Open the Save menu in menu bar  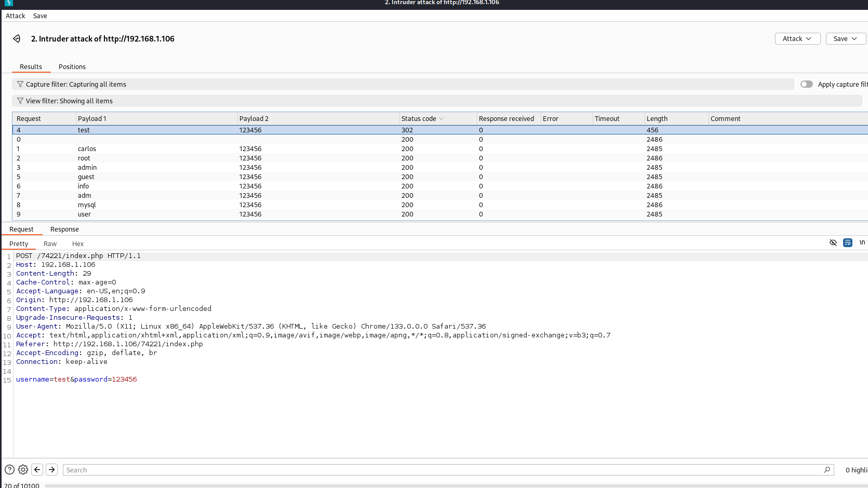(x=40, y=16)
